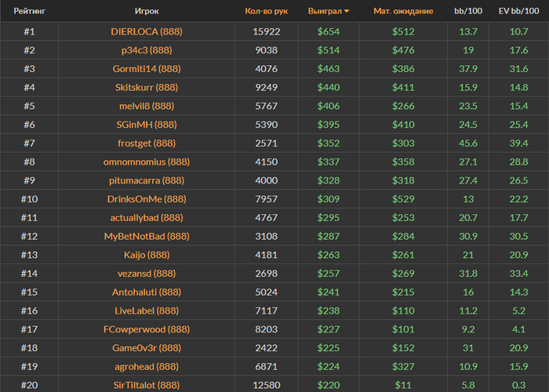Select expectation value $529
This screenshot has height=392, width=549.
[x=403, y=199]
